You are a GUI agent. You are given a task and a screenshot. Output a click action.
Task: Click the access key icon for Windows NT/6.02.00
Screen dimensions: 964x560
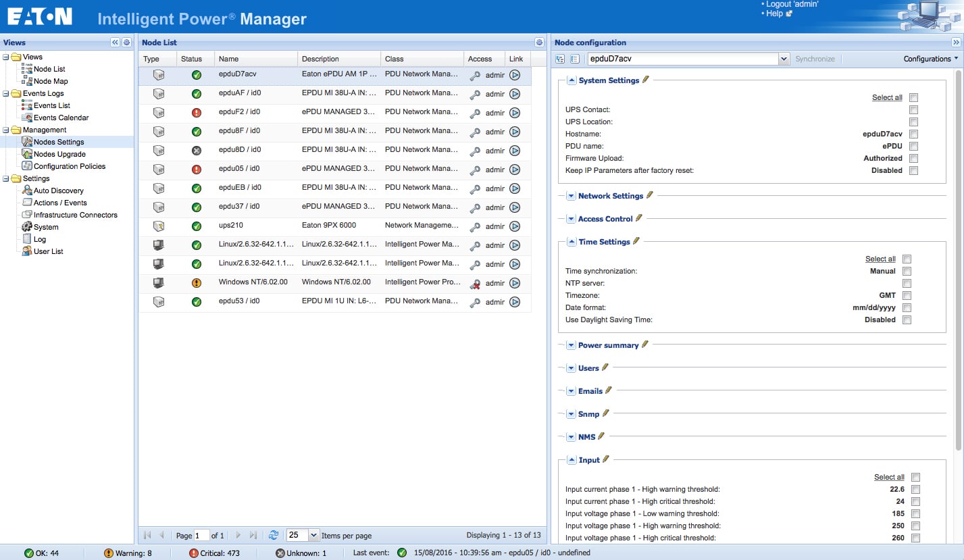coord(475,283)
